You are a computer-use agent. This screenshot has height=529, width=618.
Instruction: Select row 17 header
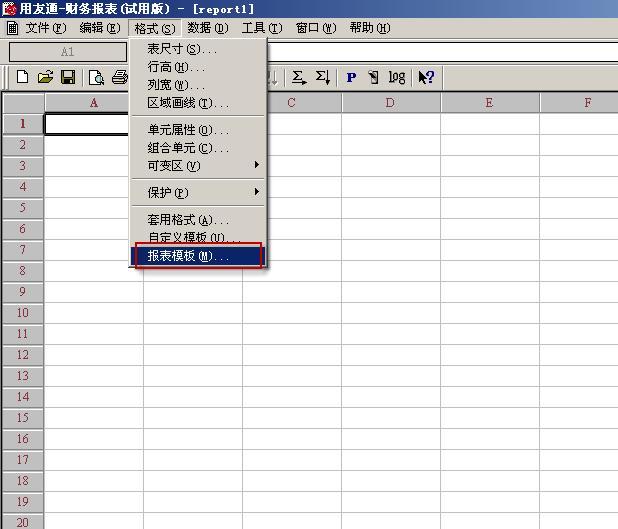[23, 460]
